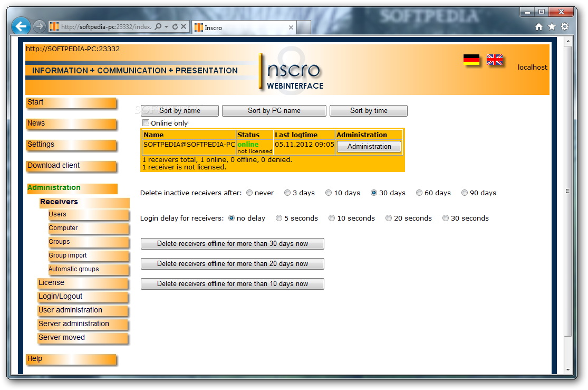The height and width of the screenshot is (390, 588).
Task: Open the Computer submenu item
Action: tap(89, 229)
